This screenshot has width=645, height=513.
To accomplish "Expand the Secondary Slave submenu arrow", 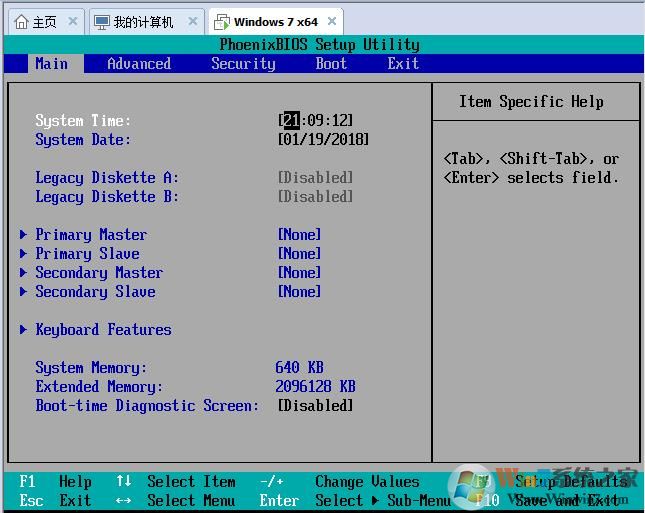I will 23,292.
